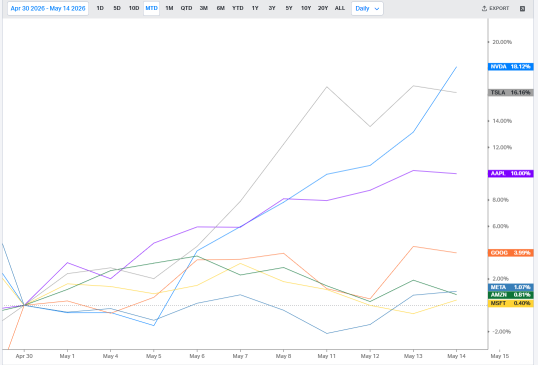
Task: Click the TSLA 16.16% label
Action: pos(511,92)
